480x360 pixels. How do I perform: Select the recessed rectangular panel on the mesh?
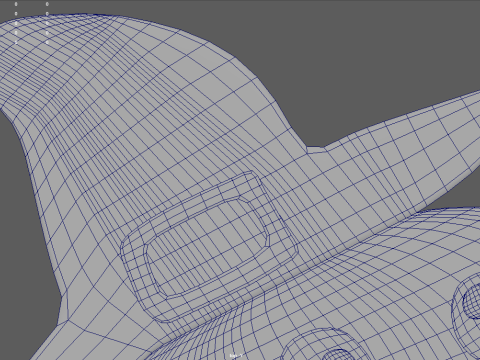[209, 246]
